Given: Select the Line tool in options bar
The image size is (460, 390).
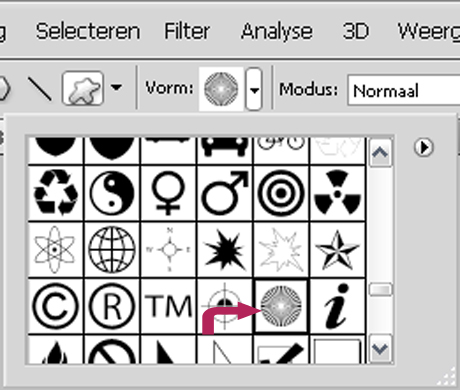Looking at the screenshot, I should pos(40,89).
